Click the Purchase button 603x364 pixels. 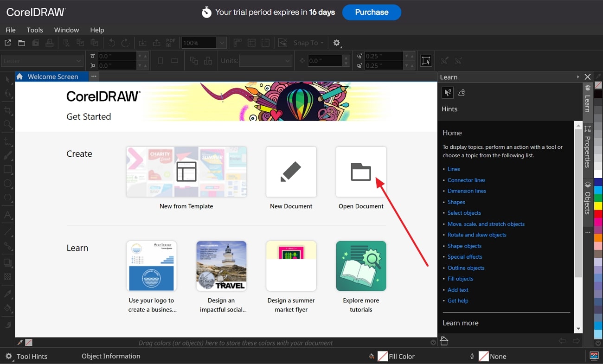(x=372, y=13)
